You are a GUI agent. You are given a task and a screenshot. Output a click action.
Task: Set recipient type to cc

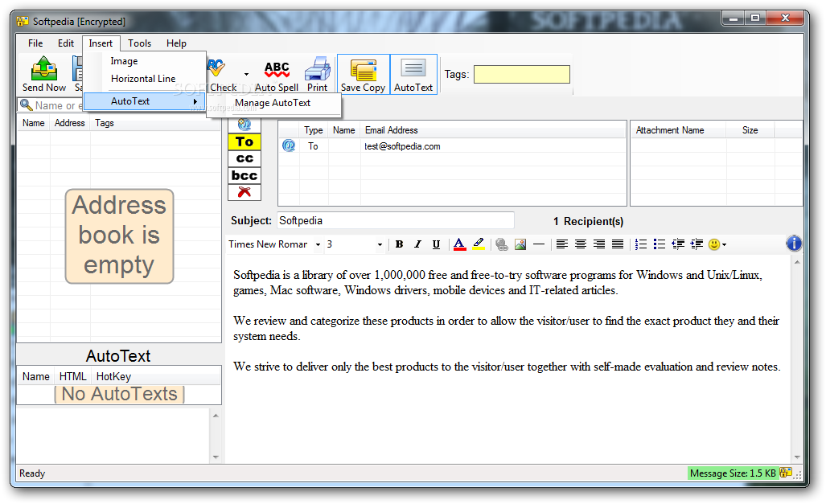[245, 158]
